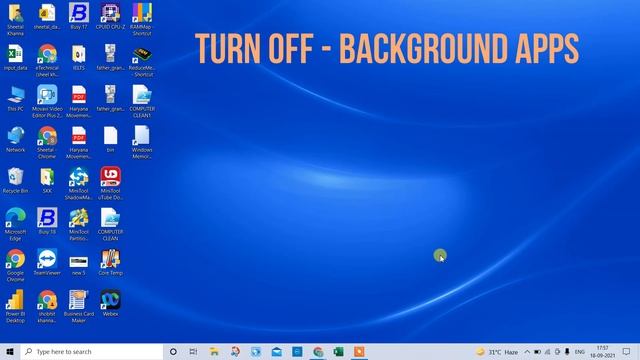
Task: Open the Windows Start menu
Action: 10,351
